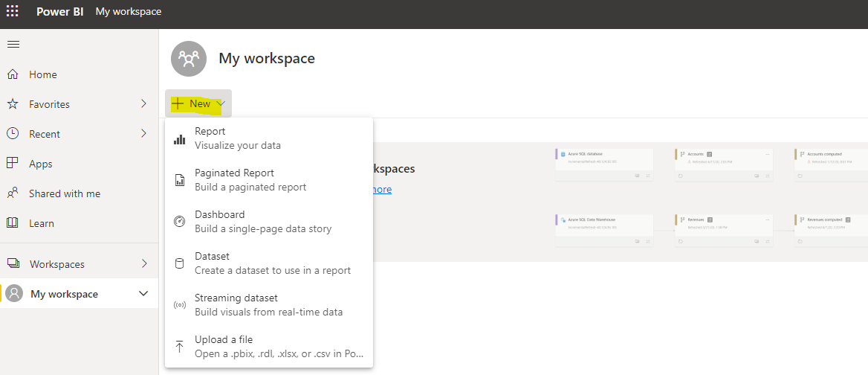The height and width of the screenshot is (375, 868).
Task: Expand the Recent flyout chevron
Action: click(143, 134)
